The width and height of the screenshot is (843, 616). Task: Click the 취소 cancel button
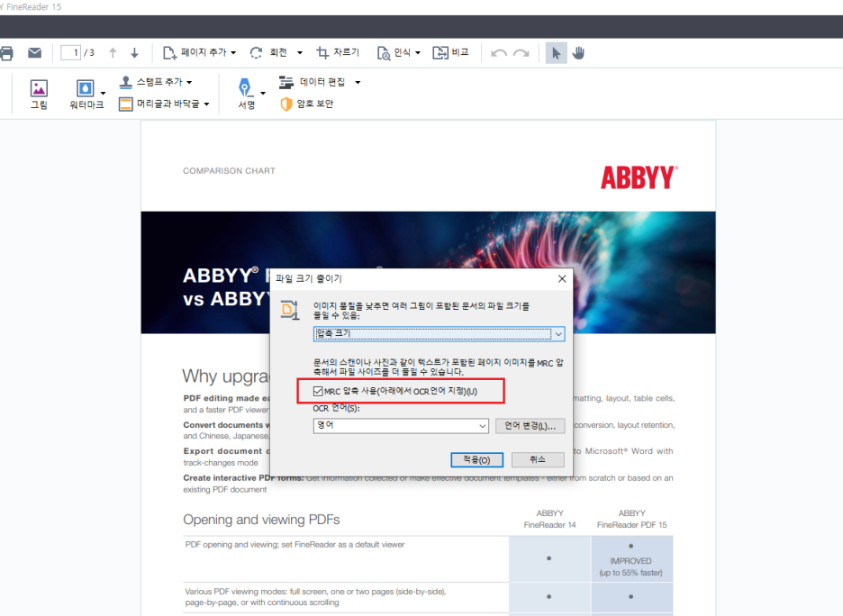538,459
